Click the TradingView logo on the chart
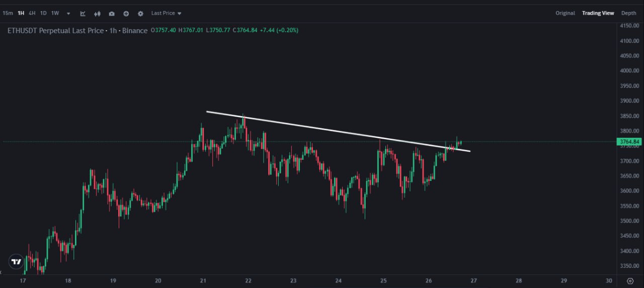This screenshot has width=644, height=288. tap(16, 261)
